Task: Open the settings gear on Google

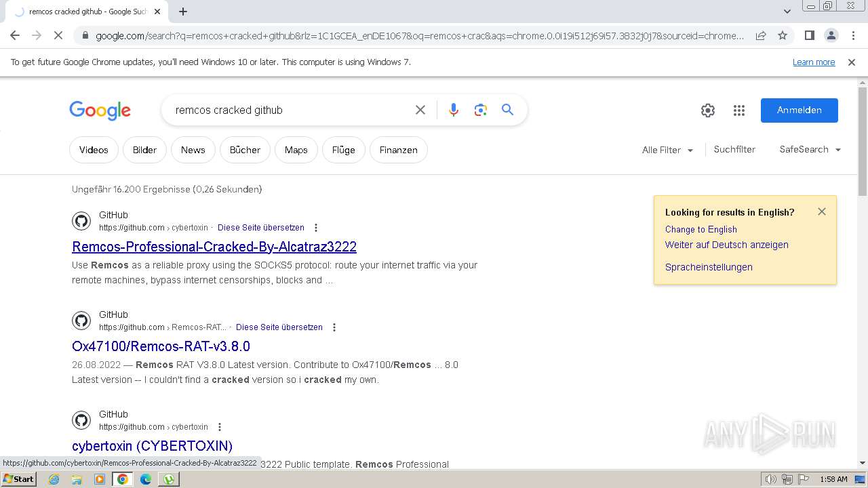Action: tap(708, 110)
